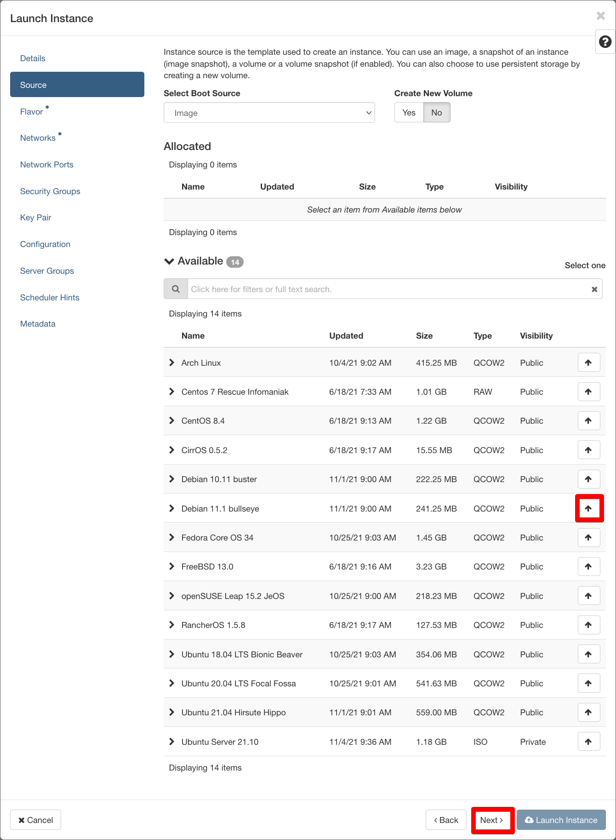Click the Next button
Screen dimensions: 616x840
[491, 820]
